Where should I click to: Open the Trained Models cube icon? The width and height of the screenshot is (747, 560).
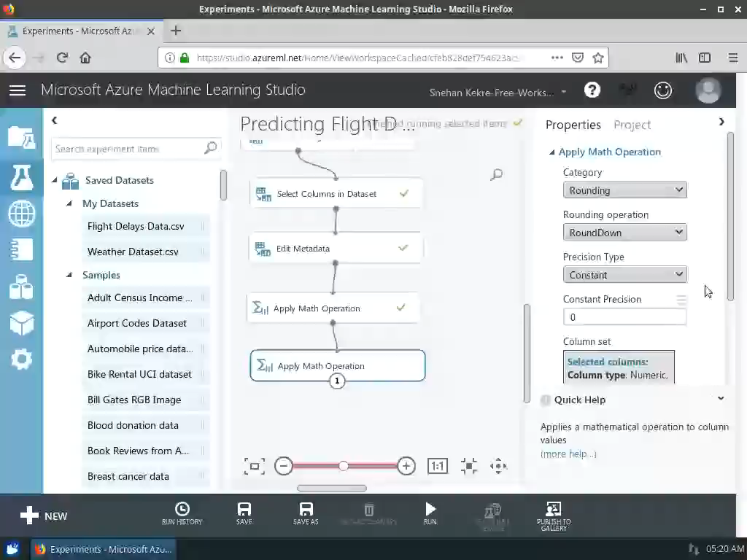[x=21, y=323]
